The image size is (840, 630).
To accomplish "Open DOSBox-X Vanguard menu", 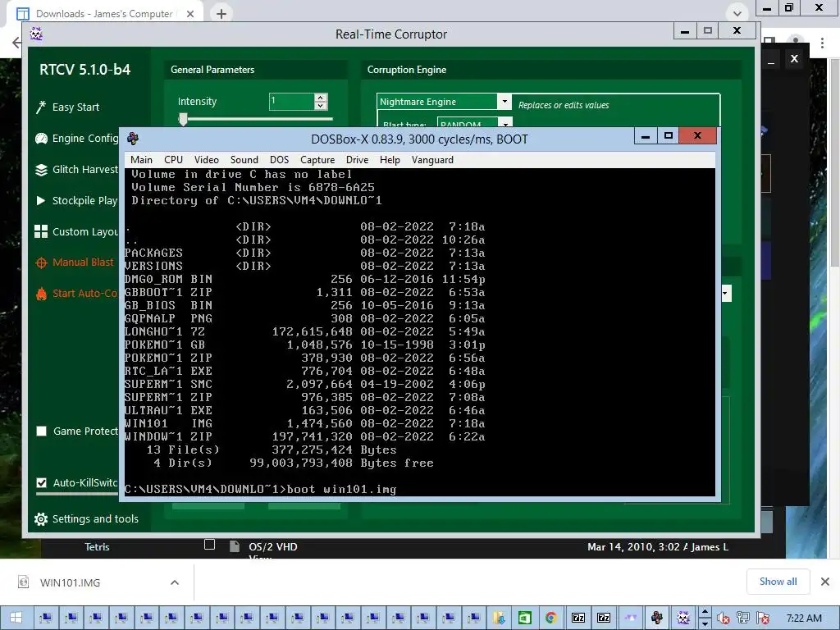I will (432, 160).
